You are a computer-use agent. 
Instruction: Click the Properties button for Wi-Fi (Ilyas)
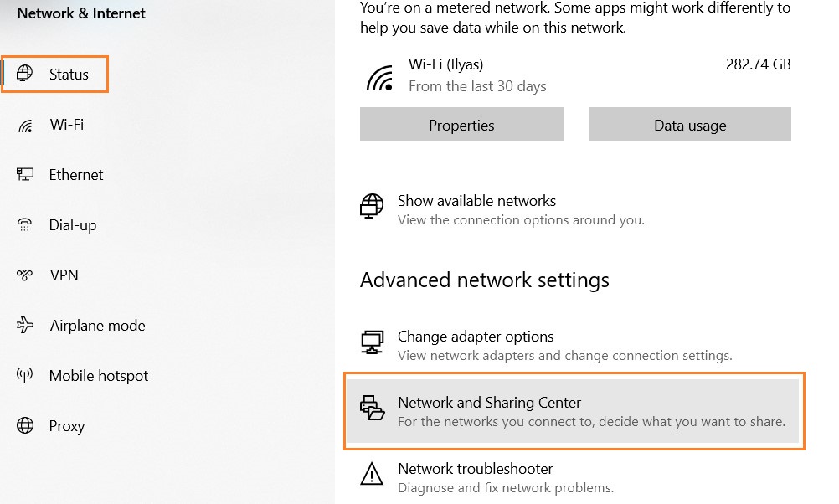click(x=461, y=124)
